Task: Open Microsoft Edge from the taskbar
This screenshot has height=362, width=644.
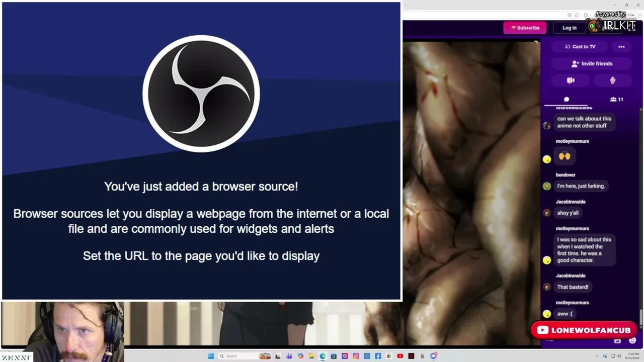Action: tap(323, 356)
